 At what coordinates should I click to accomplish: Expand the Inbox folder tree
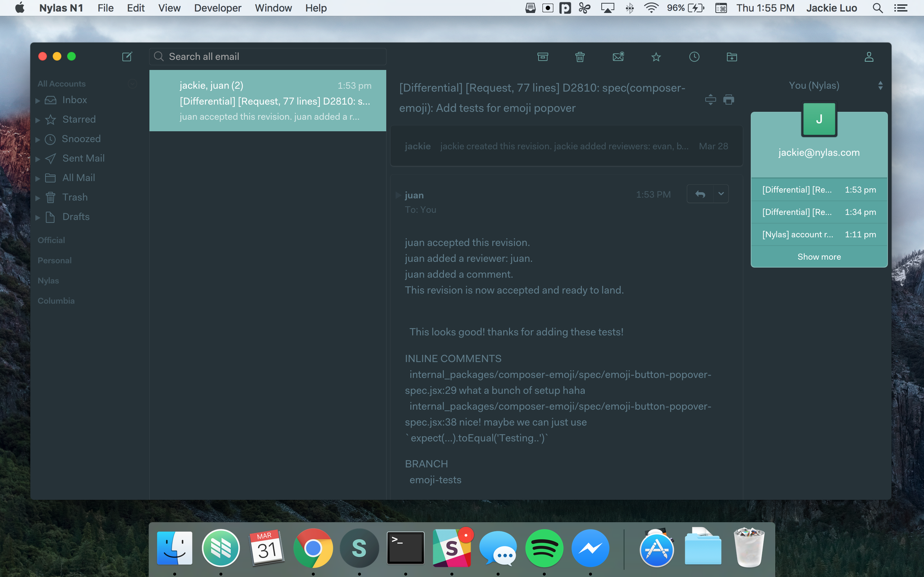click(x=38, y=101)
